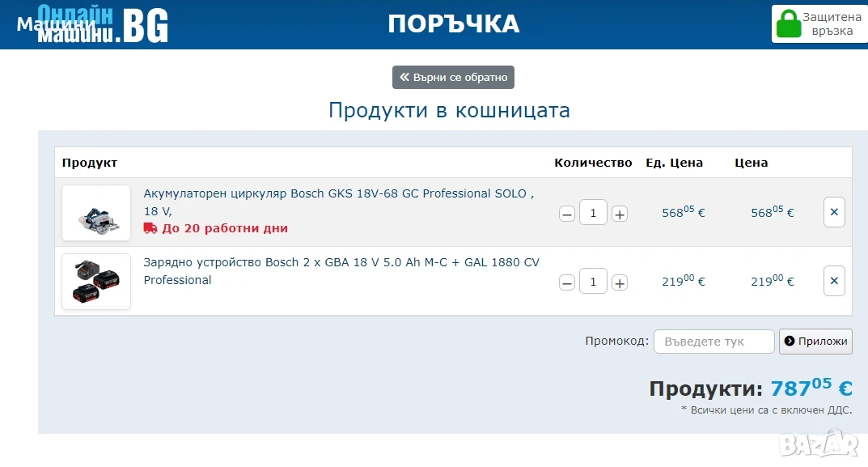
Task: Decrease quantity of Bosch GBA charger set
Action: (567, 282)
